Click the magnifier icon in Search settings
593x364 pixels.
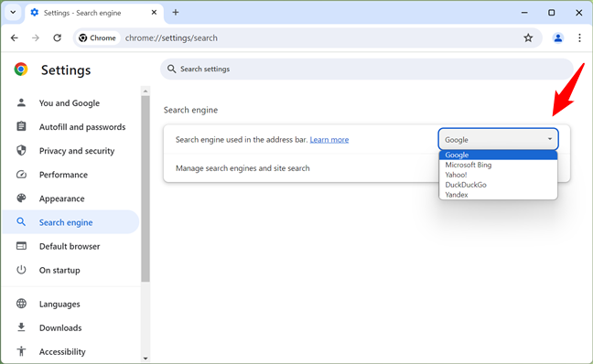tap(171, 69)
